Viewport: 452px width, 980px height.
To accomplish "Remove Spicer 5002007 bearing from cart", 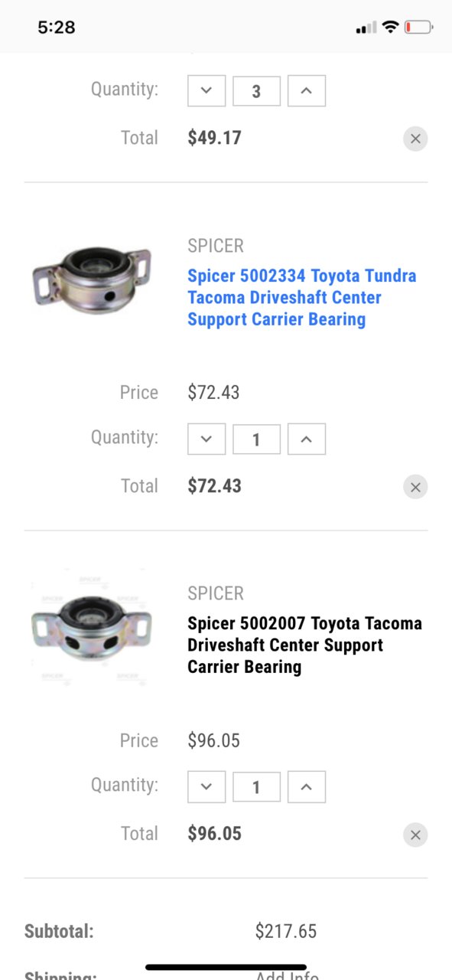I will coord(415,835).
